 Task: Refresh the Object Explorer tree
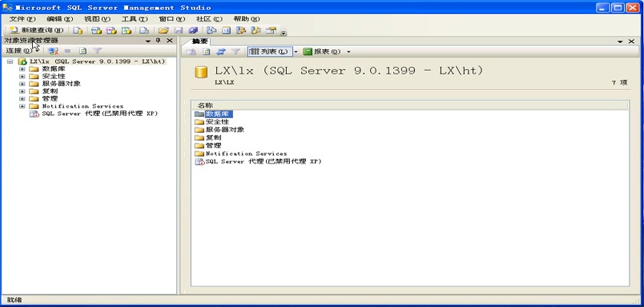click(x=83, y=51)
